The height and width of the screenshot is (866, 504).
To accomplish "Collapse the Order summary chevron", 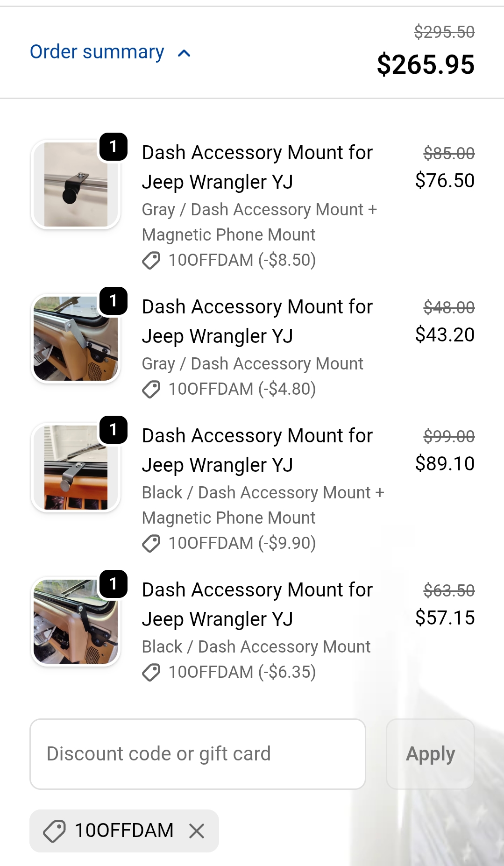I will (185, 53).
